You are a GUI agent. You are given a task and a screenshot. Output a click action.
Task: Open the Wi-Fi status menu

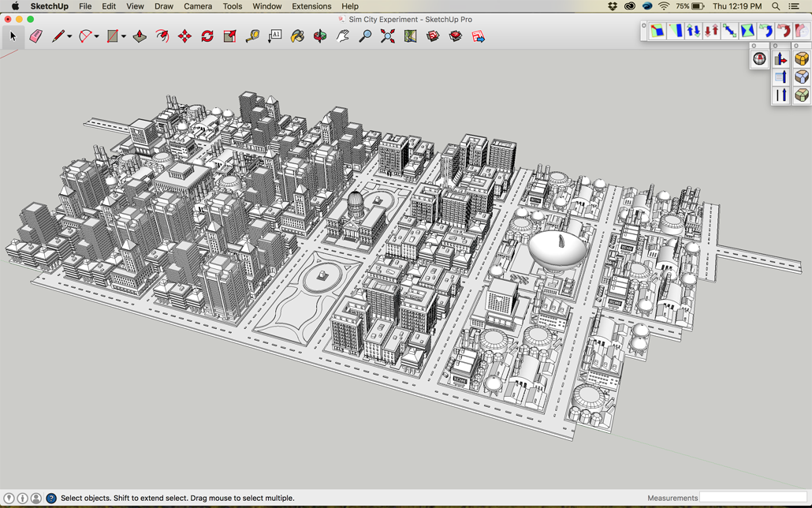point(664,6)
